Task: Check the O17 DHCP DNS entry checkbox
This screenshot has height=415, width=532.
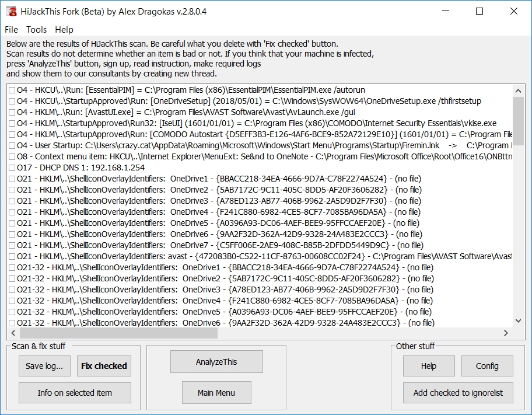Action: pos(12,168)
